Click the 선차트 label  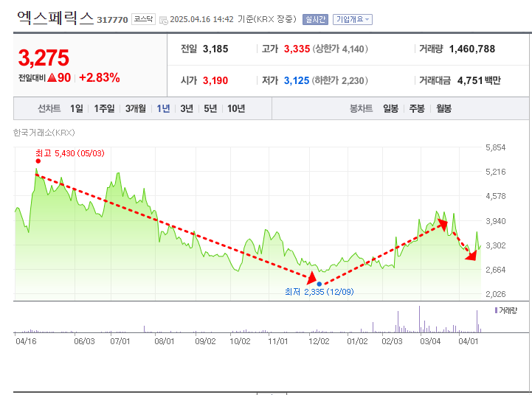(49, 108)
